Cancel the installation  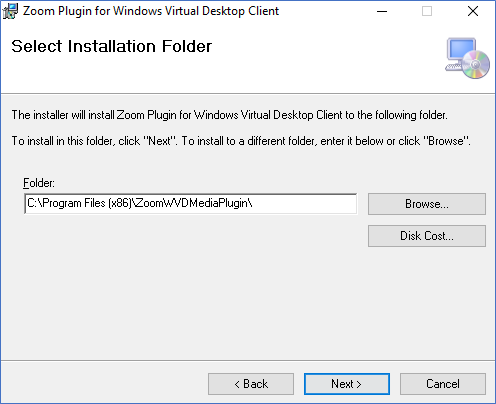443,384
